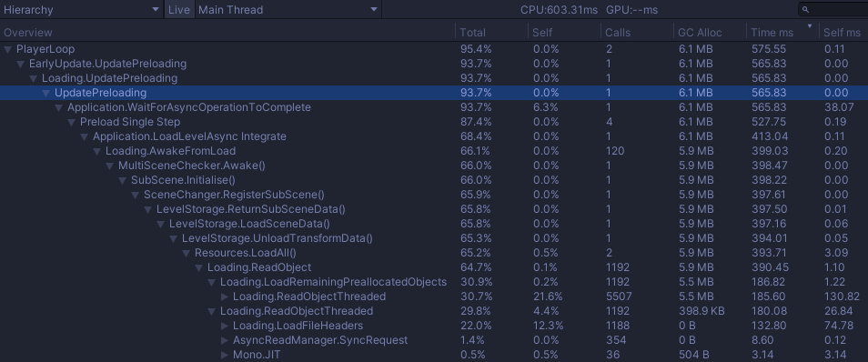This screenshot has height=362, width=868.
Task: Collapse LevelStorage.ReturnSubSceneData() row
Action: [x=147, y=209]
